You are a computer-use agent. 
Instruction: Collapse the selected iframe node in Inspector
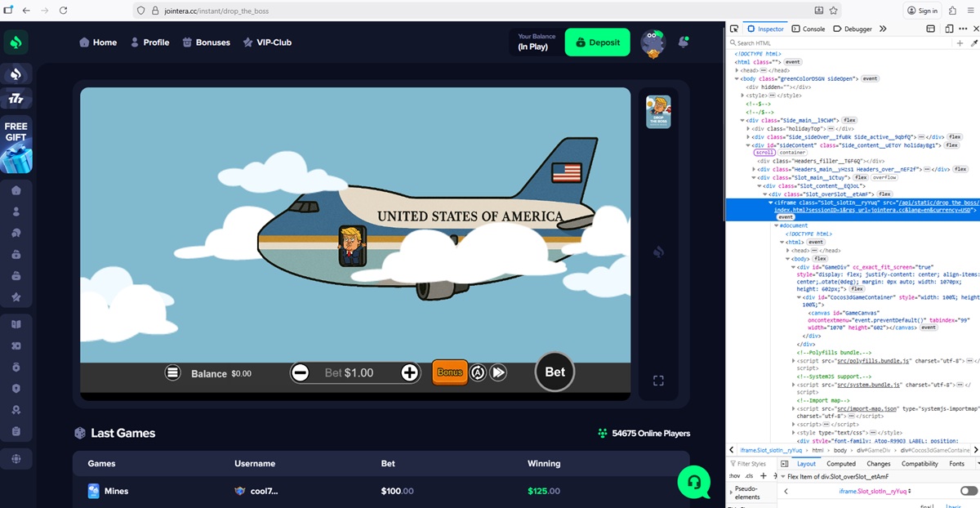pyautogui.click(x=771, y=202)
